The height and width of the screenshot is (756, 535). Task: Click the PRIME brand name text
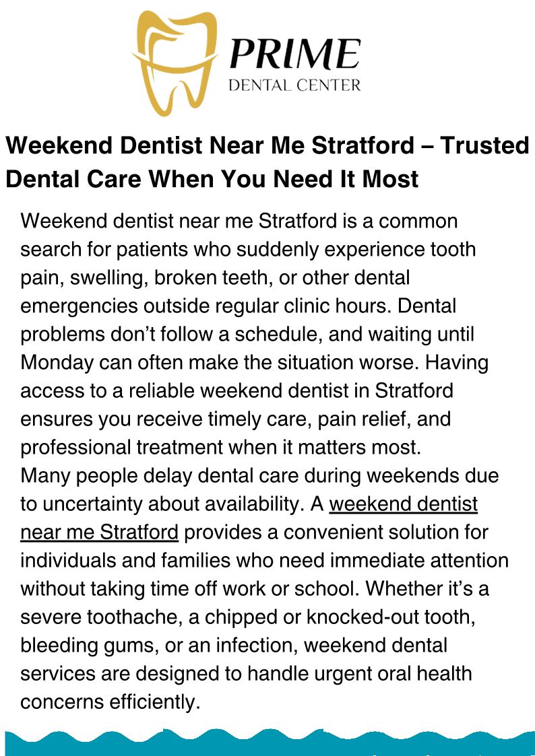click(x=295, y=54)
